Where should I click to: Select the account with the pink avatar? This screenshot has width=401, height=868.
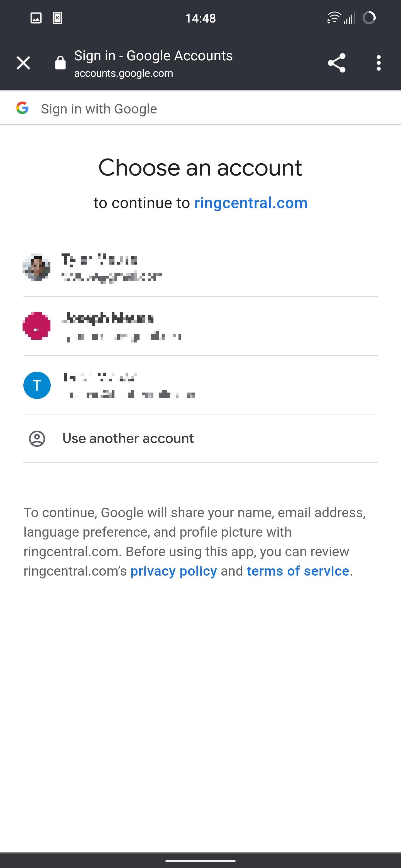[200, 326]
